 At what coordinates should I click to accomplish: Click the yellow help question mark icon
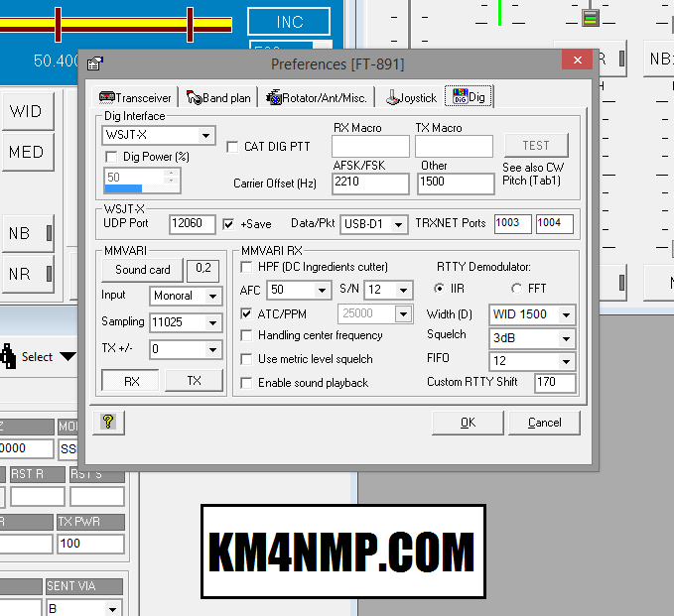107,423
